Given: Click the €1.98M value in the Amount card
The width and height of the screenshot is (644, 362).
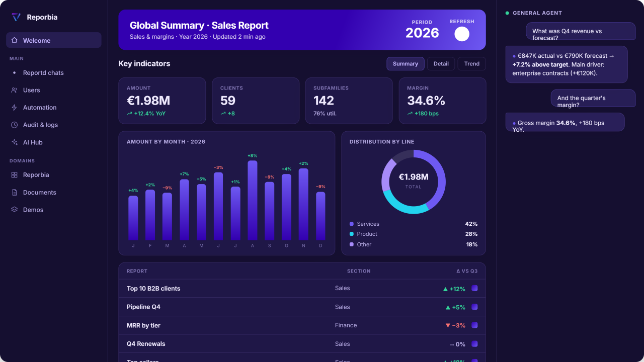Looking at the screenshot, I should pos(148,101).
